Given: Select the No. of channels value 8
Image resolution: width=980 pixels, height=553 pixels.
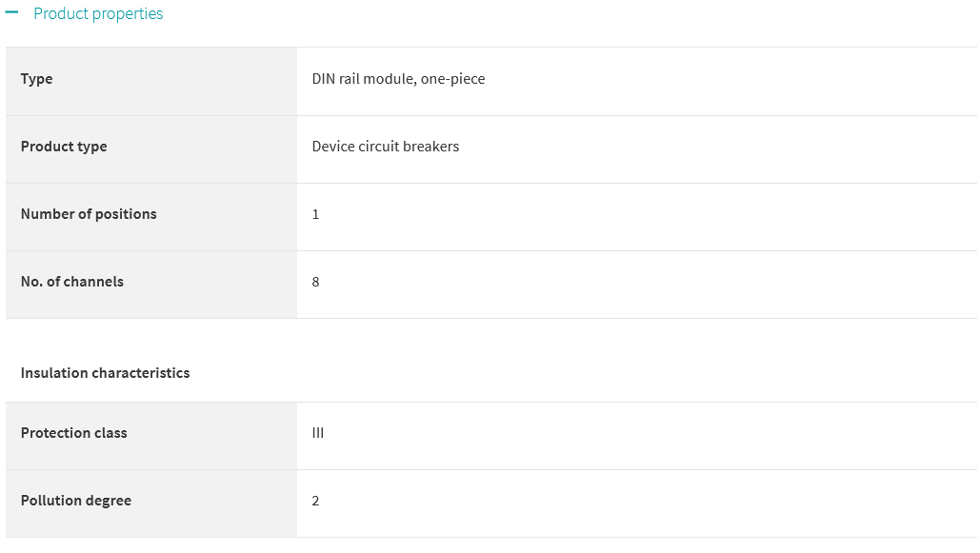Looking at the screenshot, I should tap(315, 282).
